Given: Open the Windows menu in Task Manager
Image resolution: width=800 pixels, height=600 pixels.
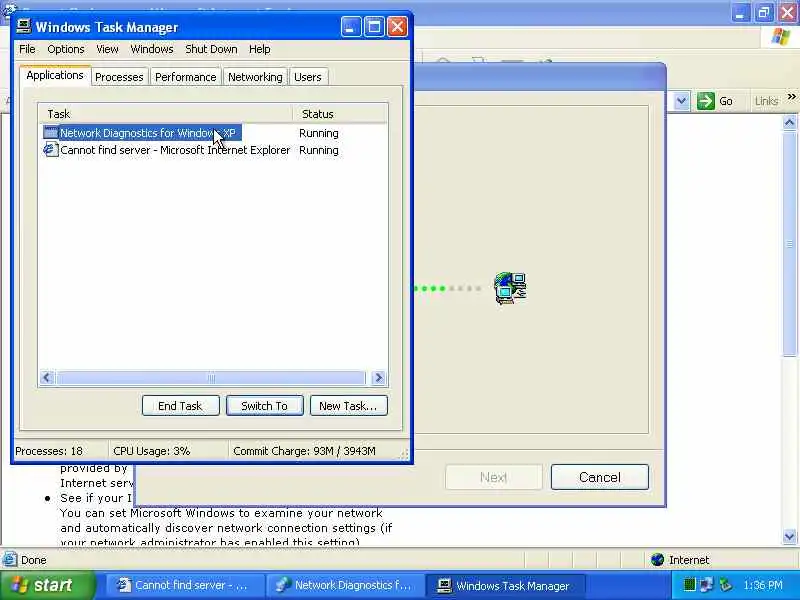Looking at the screenshot, I should coord(152,49).
